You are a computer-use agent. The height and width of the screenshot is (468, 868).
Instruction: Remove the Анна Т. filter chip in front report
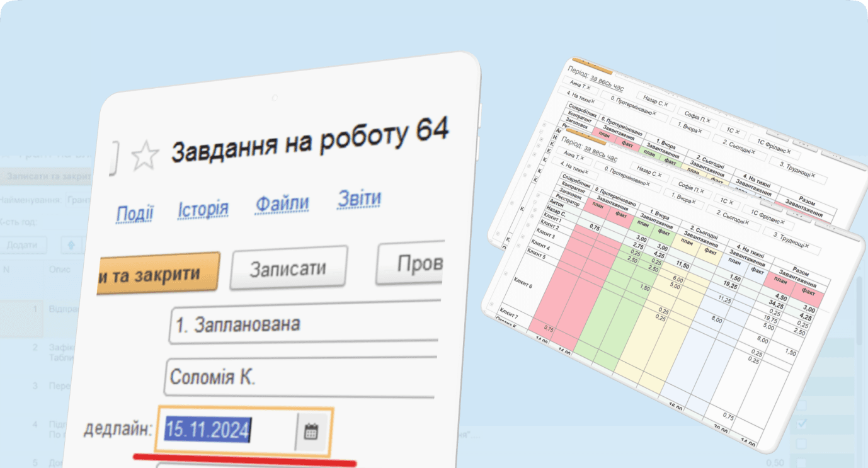tap(582, 157)
